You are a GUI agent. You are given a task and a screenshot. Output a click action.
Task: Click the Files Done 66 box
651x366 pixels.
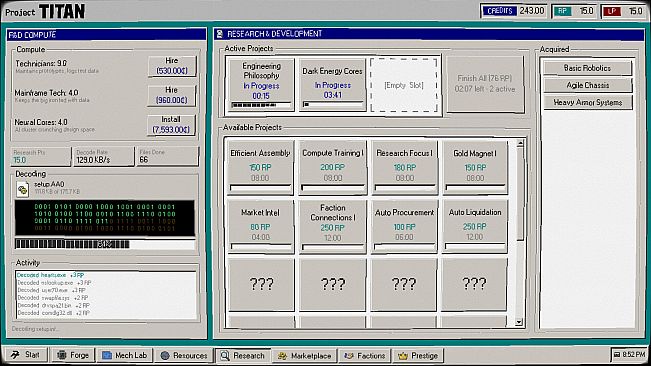(168, 156)
